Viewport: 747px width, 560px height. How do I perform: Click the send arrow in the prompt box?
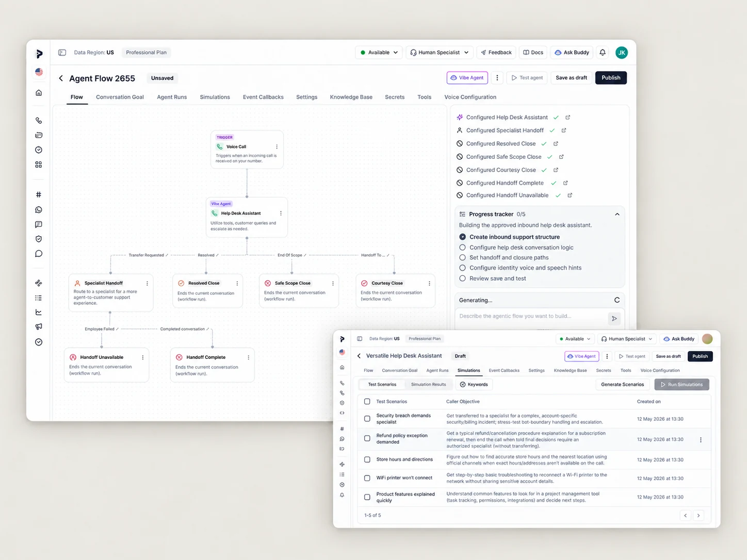click(614, 318)
